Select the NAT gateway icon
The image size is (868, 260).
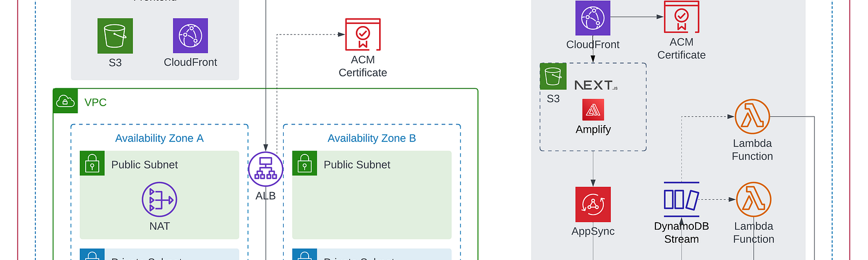click(159, 199)
